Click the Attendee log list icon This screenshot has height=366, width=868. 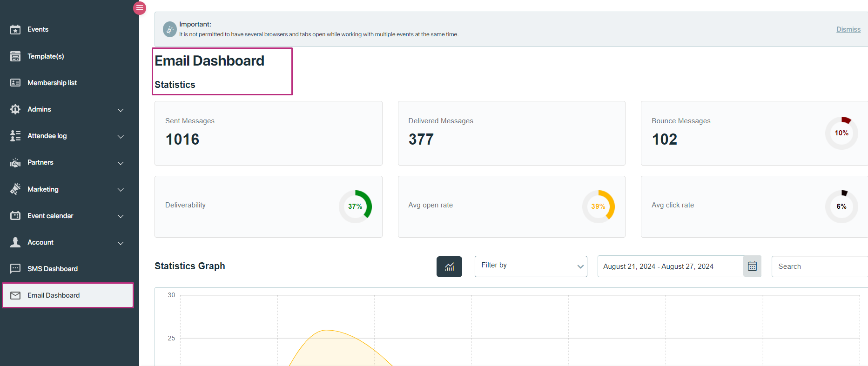click(15, 136)
